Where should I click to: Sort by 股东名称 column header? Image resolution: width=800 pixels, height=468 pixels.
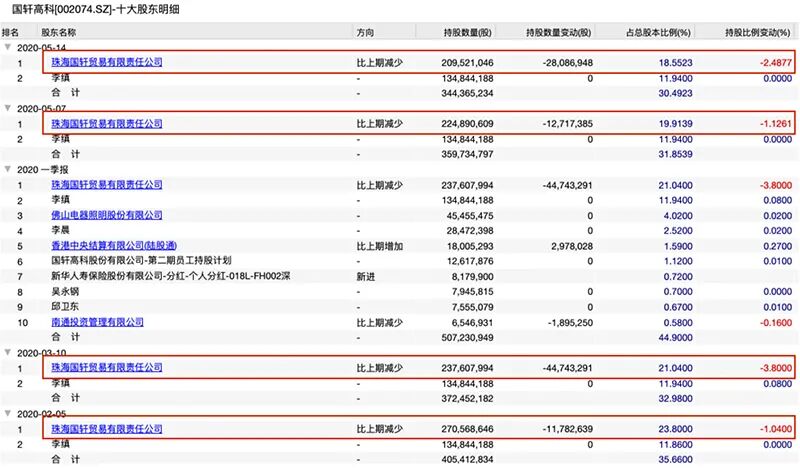click(59, 32)
